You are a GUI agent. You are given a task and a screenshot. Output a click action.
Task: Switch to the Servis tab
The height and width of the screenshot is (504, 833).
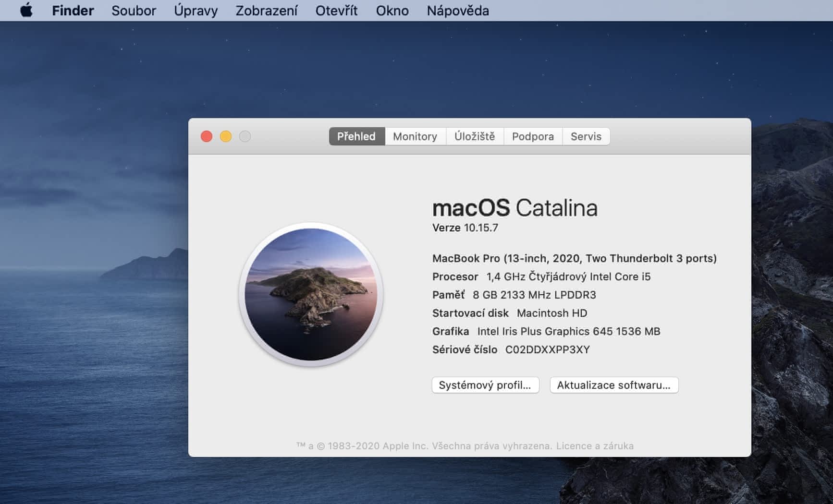pos(586,136)
